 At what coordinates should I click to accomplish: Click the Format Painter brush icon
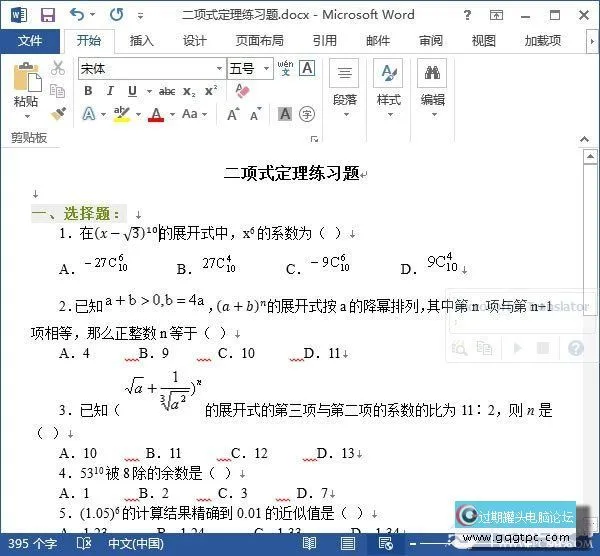point(58,113)
